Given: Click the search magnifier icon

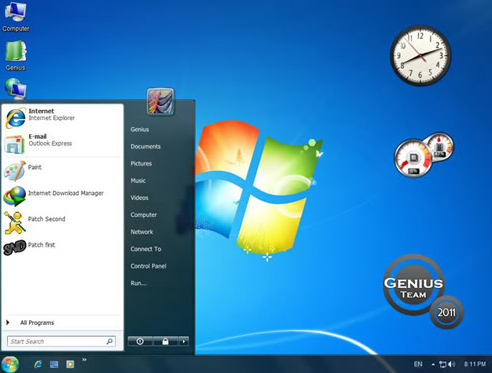Looking at the screenshot, I should tap(110, 341).
